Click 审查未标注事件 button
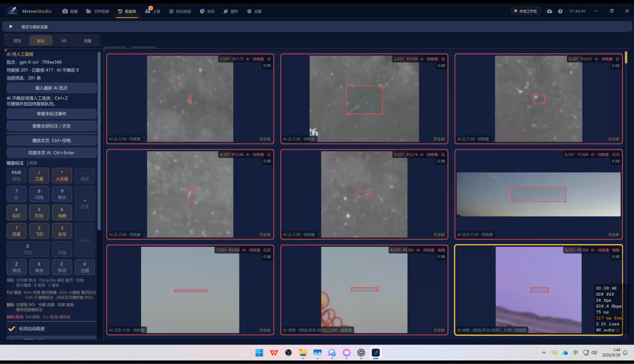This screenshot has width=634, height=364. [x=52, y=114]
